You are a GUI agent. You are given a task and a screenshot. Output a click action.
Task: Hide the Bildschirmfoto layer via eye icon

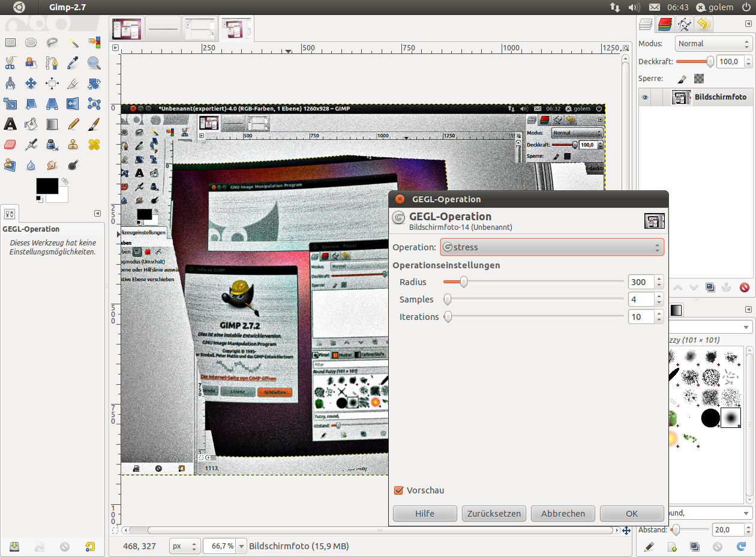644,97
